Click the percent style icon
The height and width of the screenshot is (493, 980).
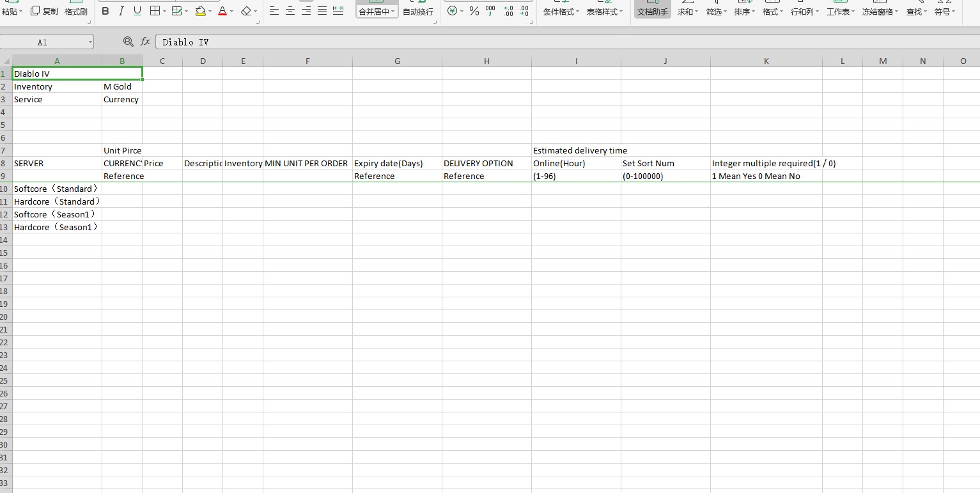(474, 11)
